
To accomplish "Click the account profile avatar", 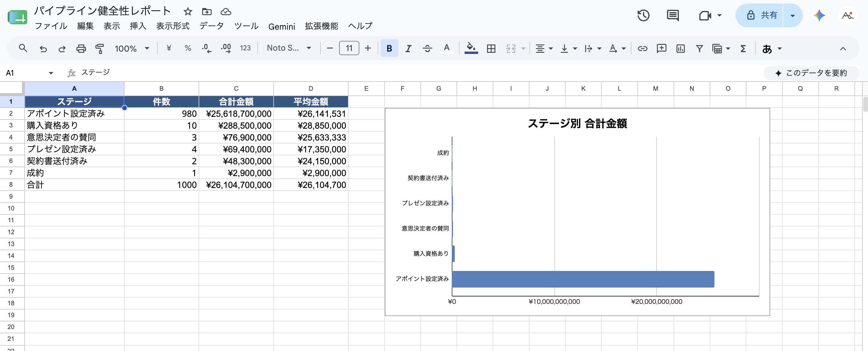I will (848, 15).
